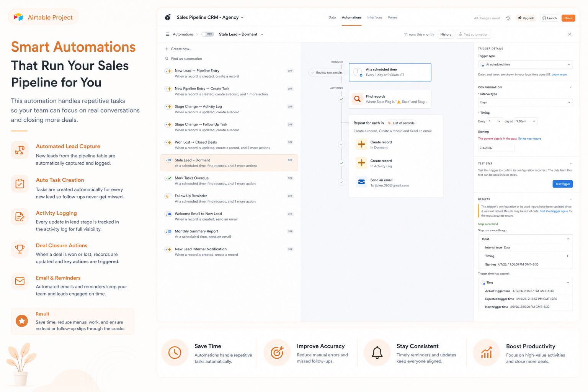Click the OFF badge on Follow Up Reminder

tap(290, 196)
